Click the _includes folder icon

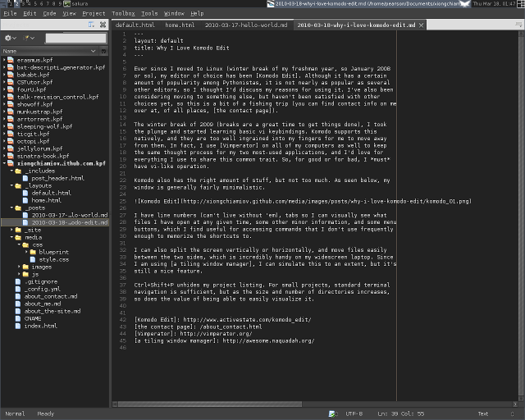point(18,171)
